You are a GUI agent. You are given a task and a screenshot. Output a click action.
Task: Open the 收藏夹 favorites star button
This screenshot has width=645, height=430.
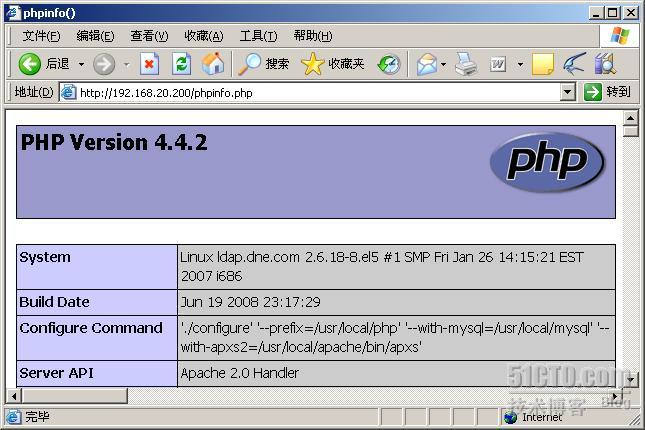(x=333, y=64)
